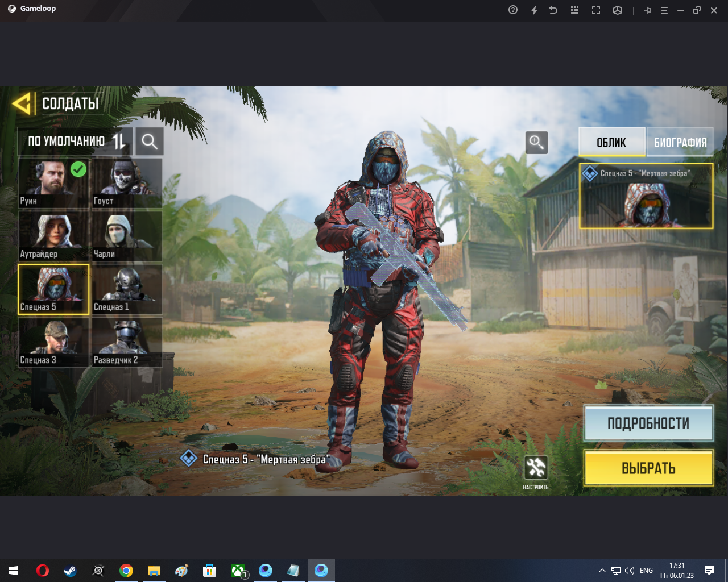Viewport: 728px width, 582px height.
Task: Select the Спецназ 1 soldier
Action: coord(127,289)
